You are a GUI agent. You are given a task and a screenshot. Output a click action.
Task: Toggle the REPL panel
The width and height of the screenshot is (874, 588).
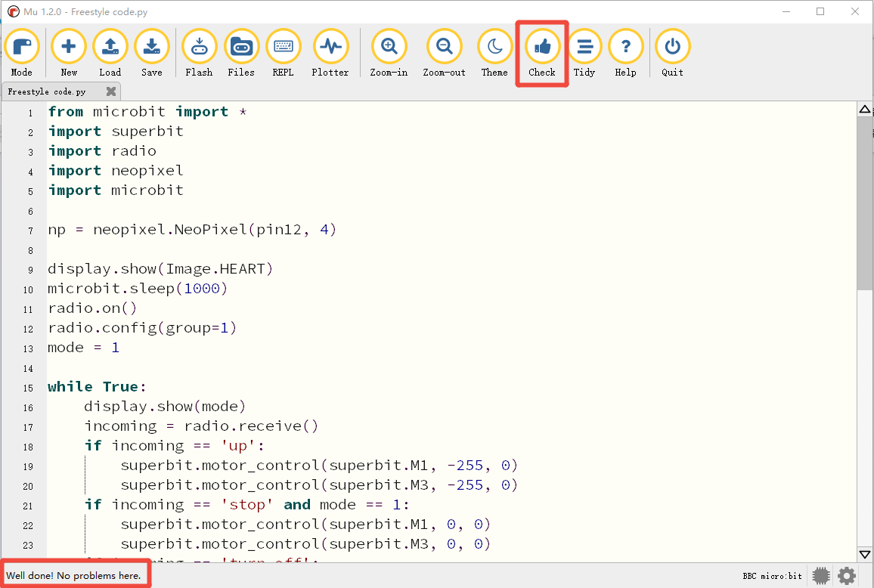click(284, 53)
